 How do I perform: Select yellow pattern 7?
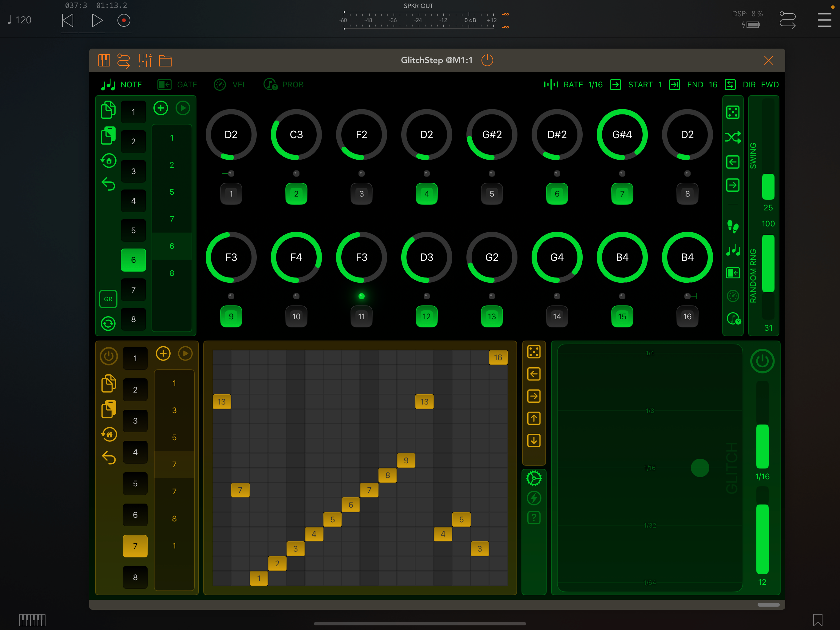tap(135, 546)
